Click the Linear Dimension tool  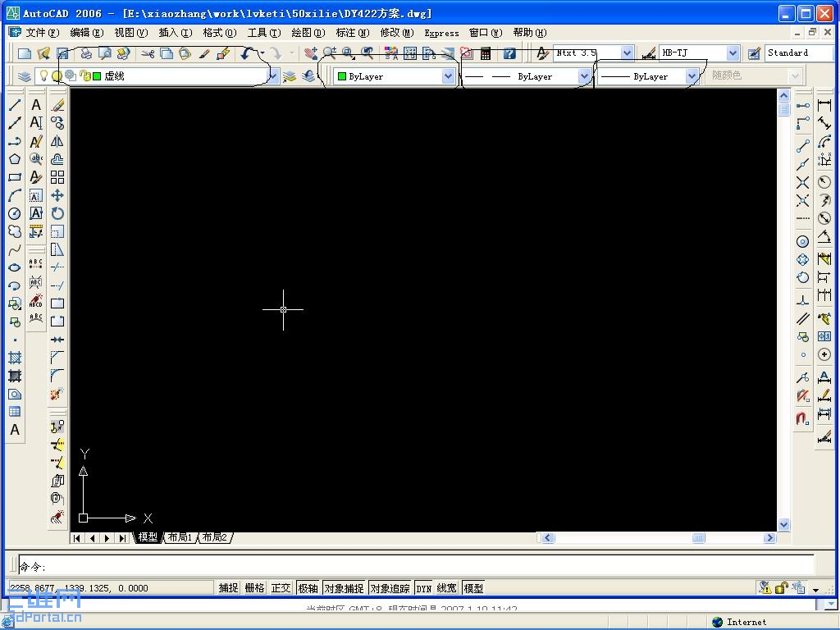coord(824,105)
